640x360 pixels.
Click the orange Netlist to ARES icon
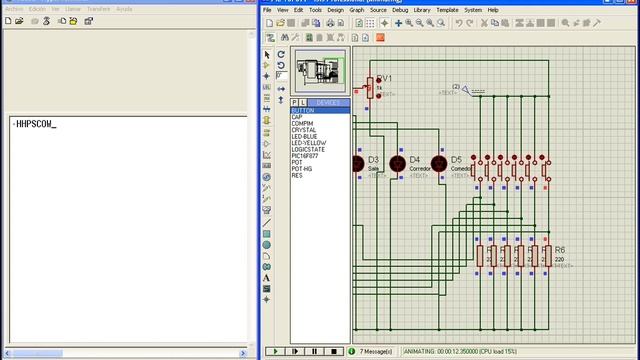(x=380, y=38)
